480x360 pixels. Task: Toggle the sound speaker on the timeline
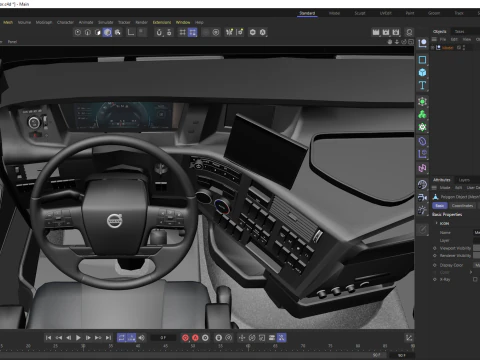(142, 338)
